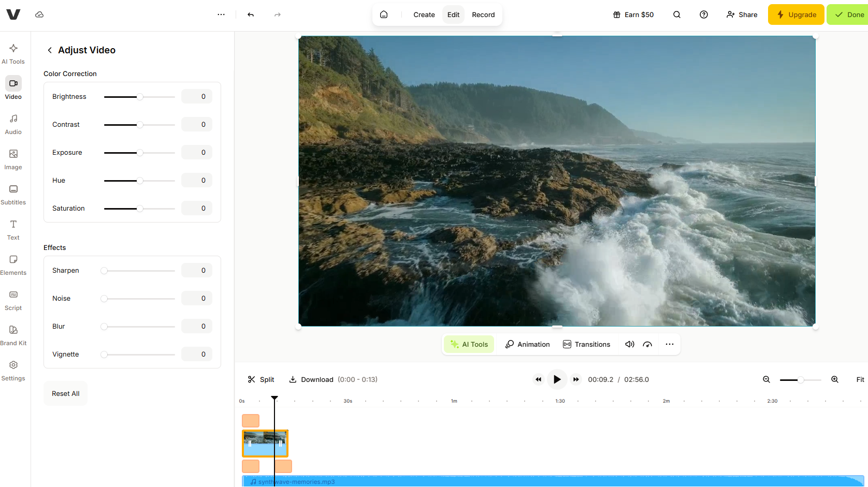
Task: Click the volume icon below preview
Action: (x=630, y=344)
